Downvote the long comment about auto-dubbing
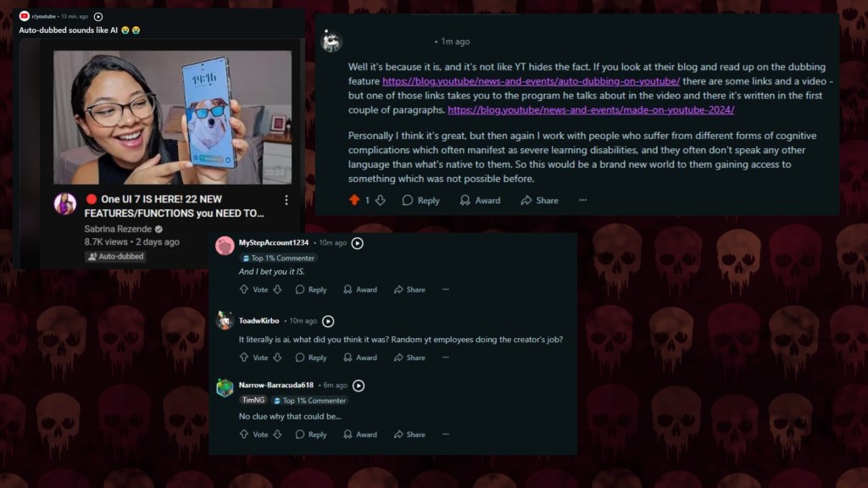 click(x=381, y=200)
